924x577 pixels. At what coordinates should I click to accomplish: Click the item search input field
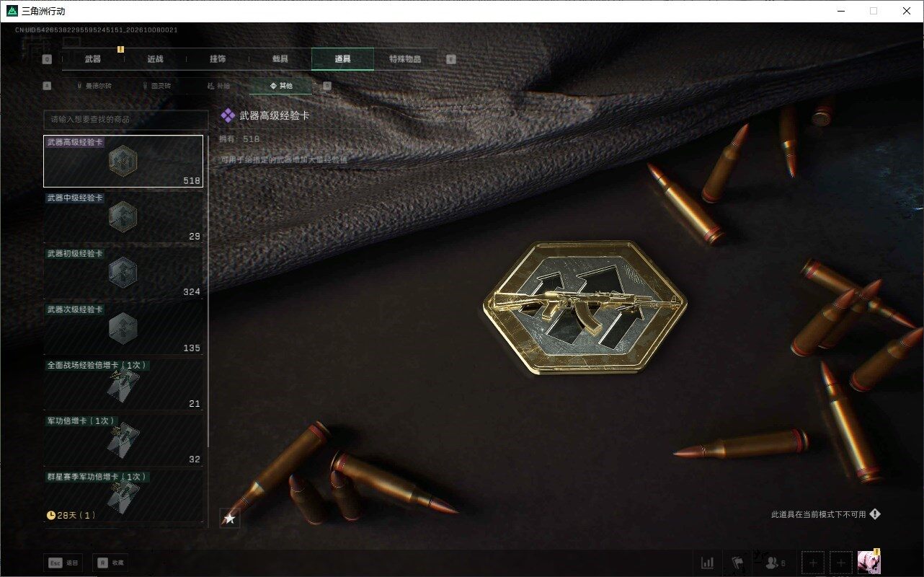coord(125,120)
